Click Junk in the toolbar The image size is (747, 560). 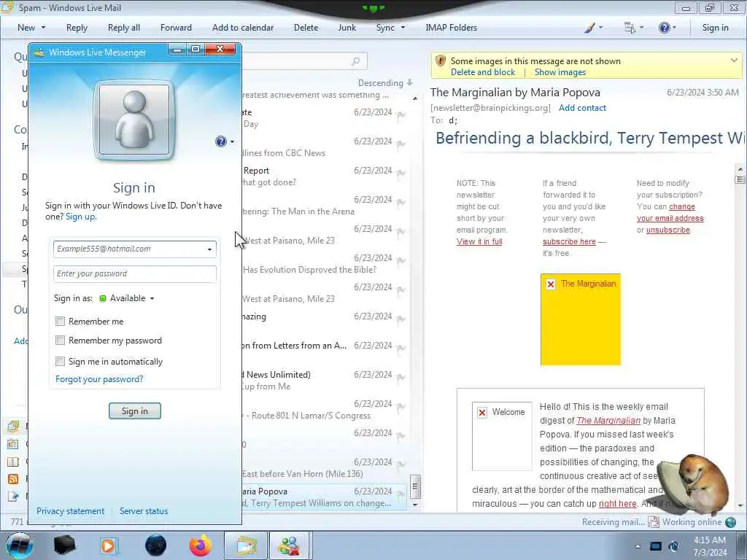pyautogui.click(x=347, y=28)
